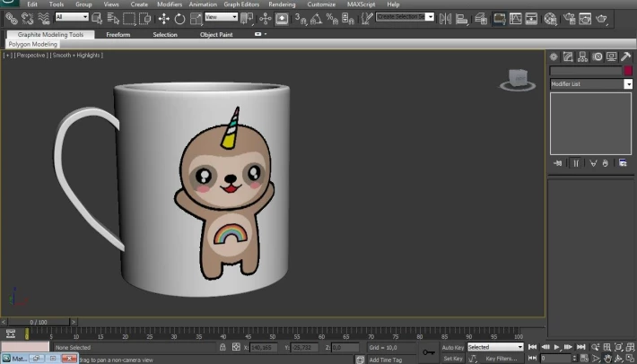Open the MAXScript menu

pyautogui.click(x=362, y=4)
